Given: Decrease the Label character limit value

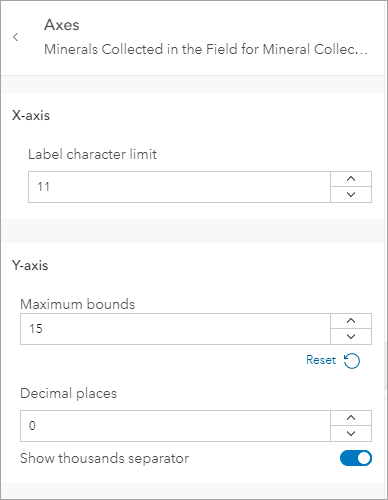Looking at the screenshot, I should click(x=351, y=194).
